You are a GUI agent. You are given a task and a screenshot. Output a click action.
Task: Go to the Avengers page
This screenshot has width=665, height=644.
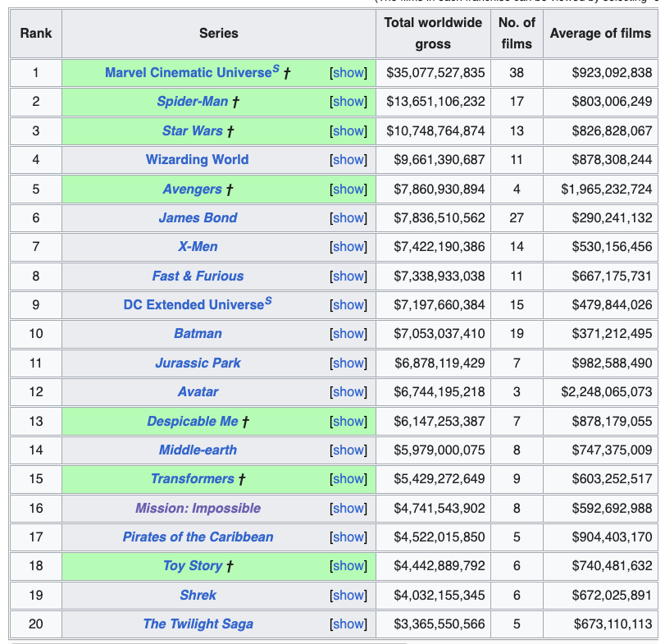click(193, 189)
